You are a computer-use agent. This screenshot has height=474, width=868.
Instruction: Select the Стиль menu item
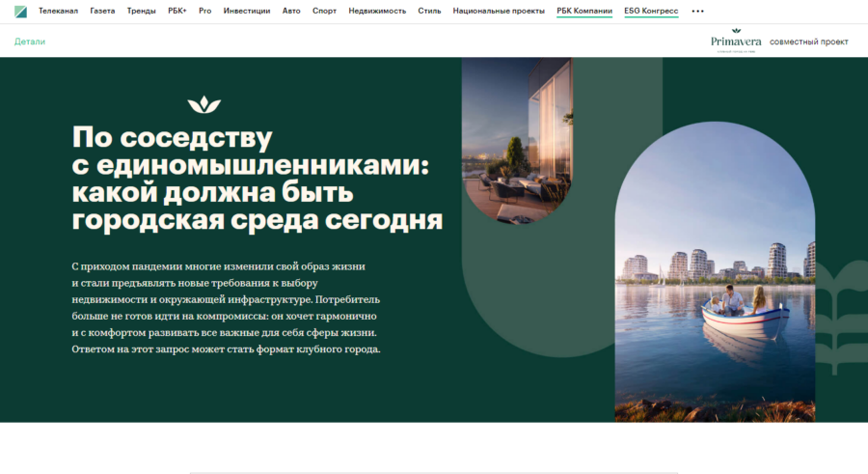[x=429, y=11]
